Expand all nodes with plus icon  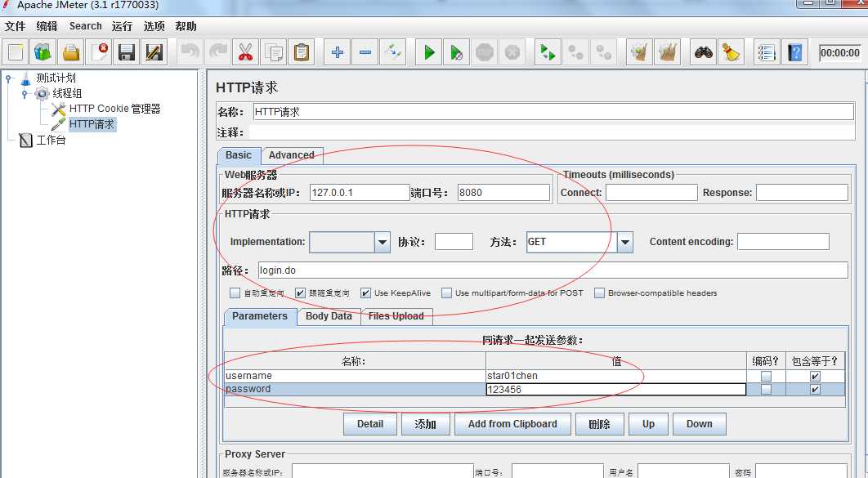pyautogui.click(x=337, y=52)
